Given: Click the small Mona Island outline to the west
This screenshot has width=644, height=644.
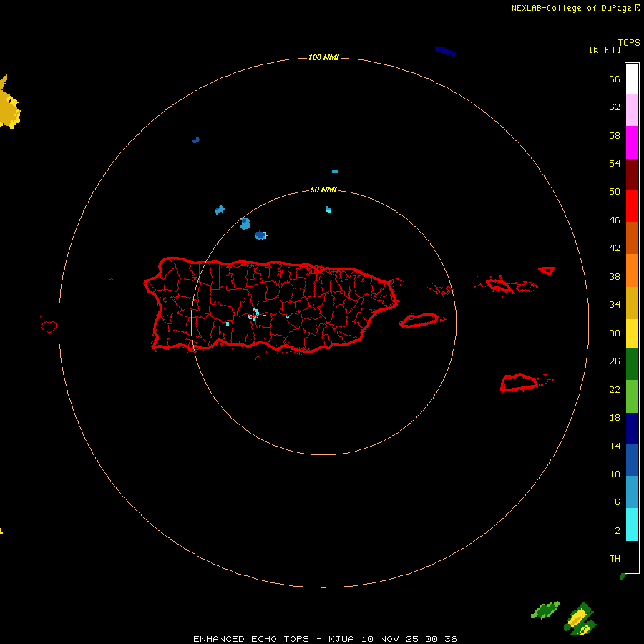Looking at the screenshot, I should coord(49,326).
